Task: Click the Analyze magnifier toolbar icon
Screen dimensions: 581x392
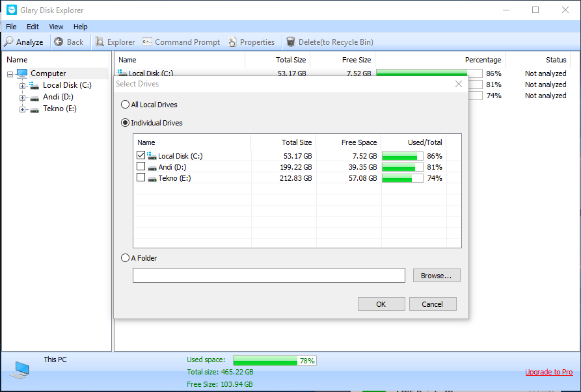Action: click(x=8, y=42)
